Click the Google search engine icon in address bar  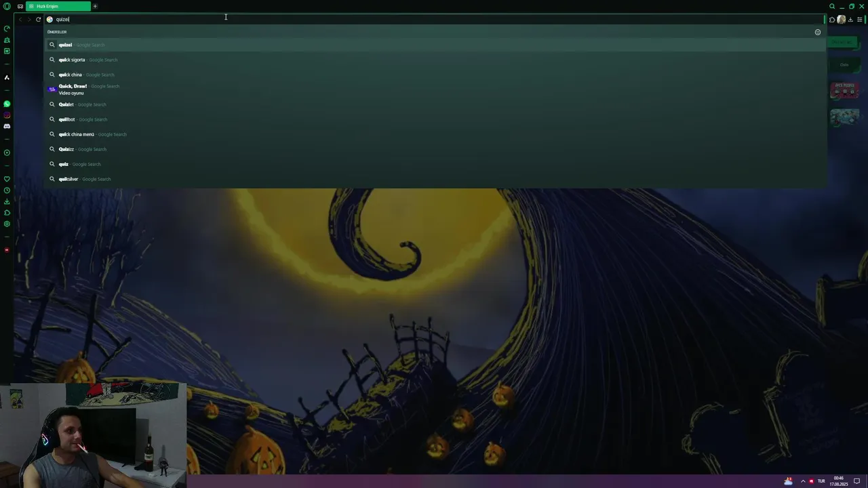[50, 20]
